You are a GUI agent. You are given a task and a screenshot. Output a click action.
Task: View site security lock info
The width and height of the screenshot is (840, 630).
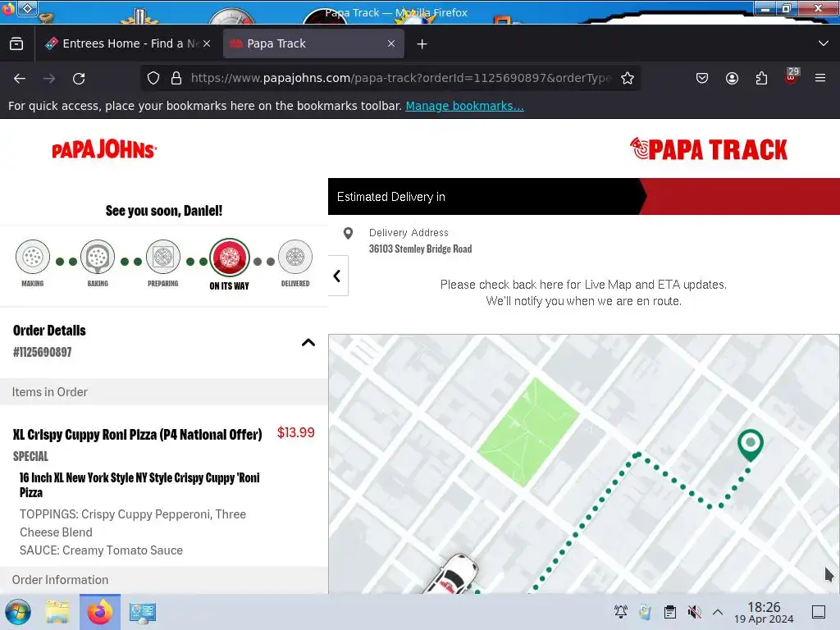176,78
